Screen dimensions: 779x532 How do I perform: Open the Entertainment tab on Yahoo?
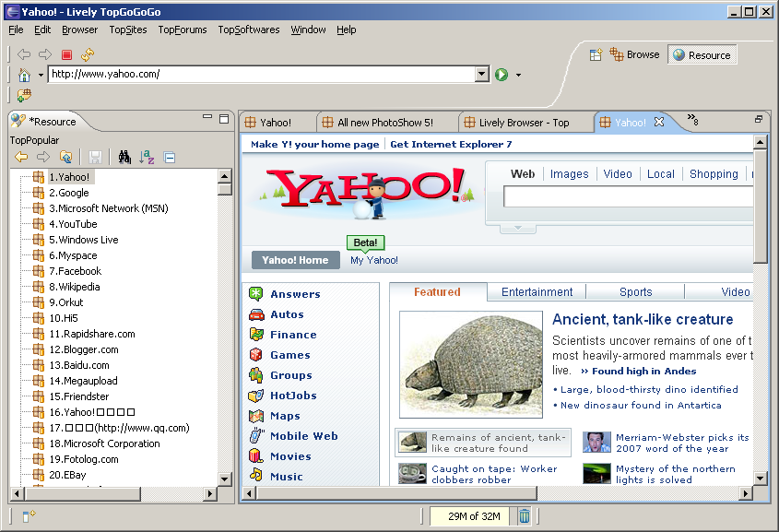coord(537,292)
